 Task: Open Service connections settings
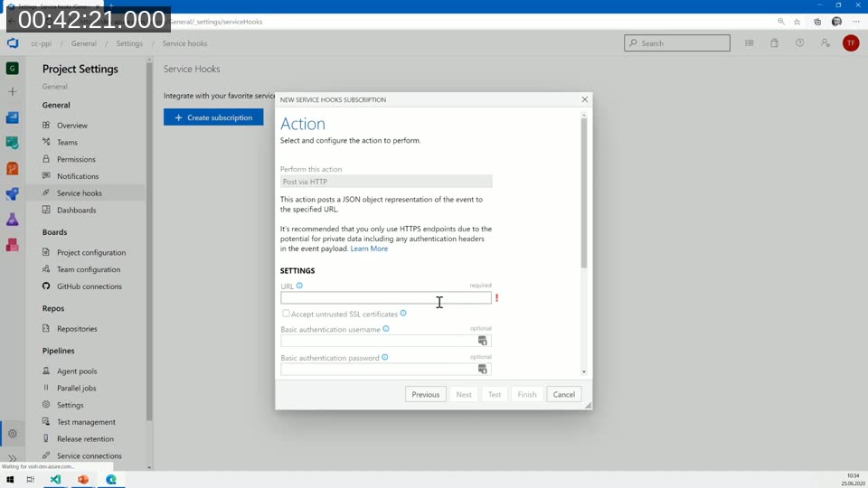pos(89,455)
